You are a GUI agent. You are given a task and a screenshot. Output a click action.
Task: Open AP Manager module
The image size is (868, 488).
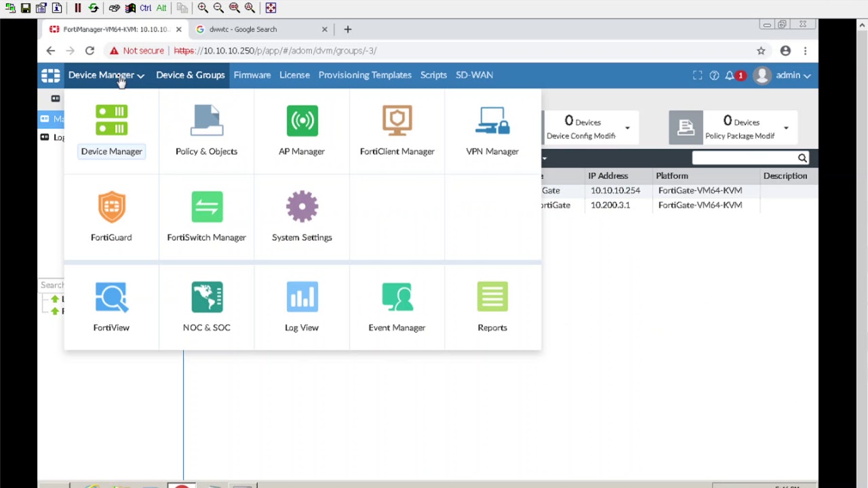pyautogui.click(x=302, y=131)
